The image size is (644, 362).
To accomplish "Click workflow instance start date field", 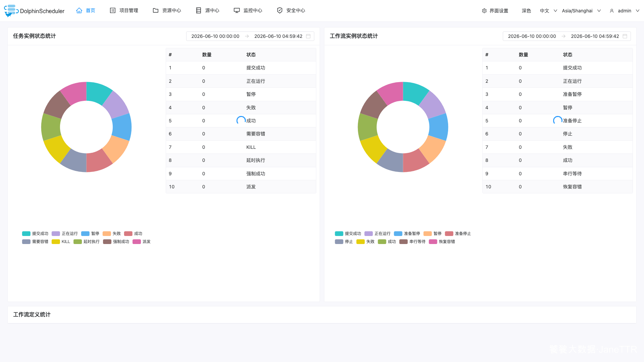I will [x=532, y=36].
